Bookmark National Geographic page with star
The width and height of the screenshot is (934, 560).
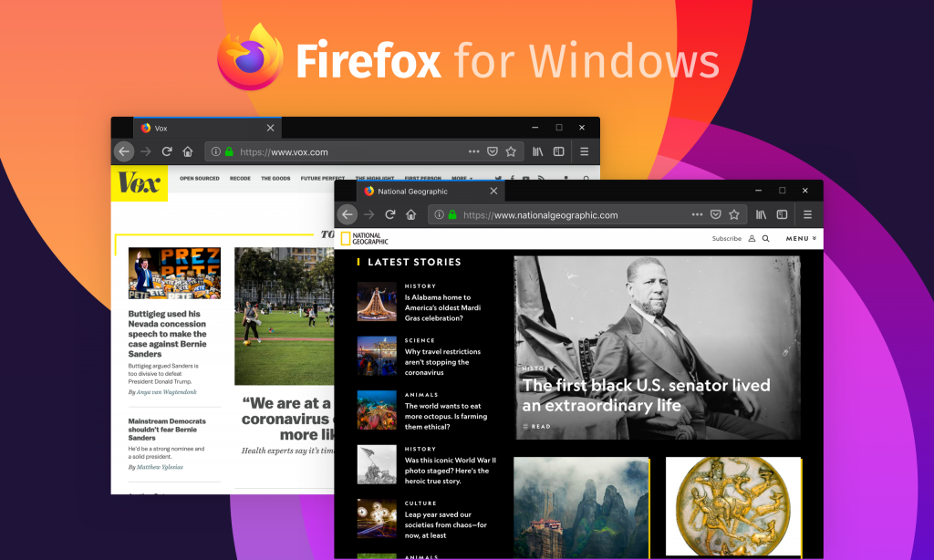[734, 214]
